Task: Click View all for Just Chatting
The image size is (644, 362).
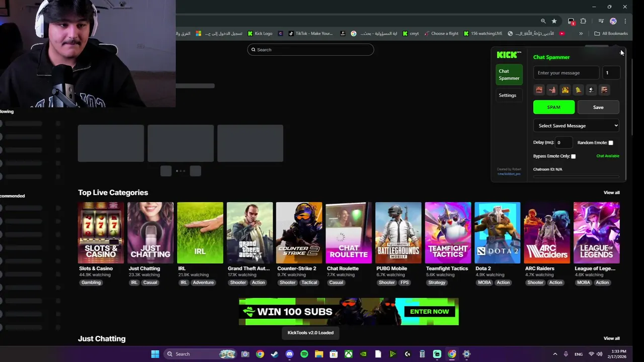Action: tap(611, 338)
